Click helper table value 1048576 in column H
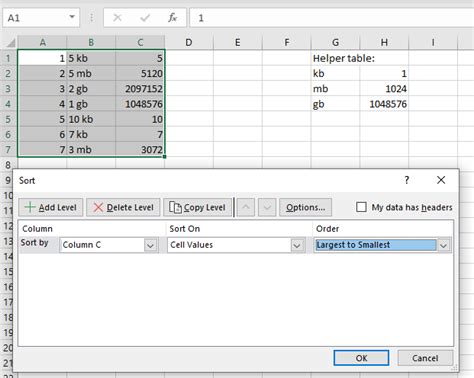Image resolution: width=474 pixels, height=378 pixels. tap(384, 104)
